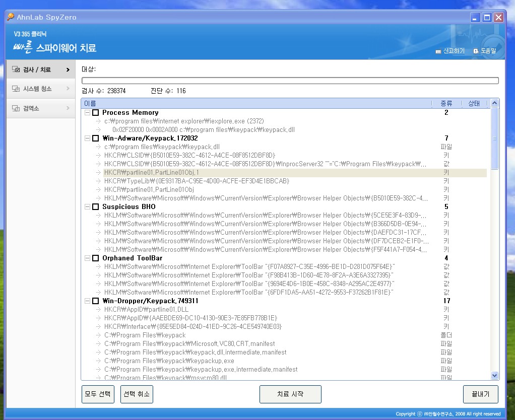The height and width of the screenshot is (420, 515).
Task: Select the HKCR\AppID\partline01.DLL row
Action: pyautogui.click(x=295, y=309)
